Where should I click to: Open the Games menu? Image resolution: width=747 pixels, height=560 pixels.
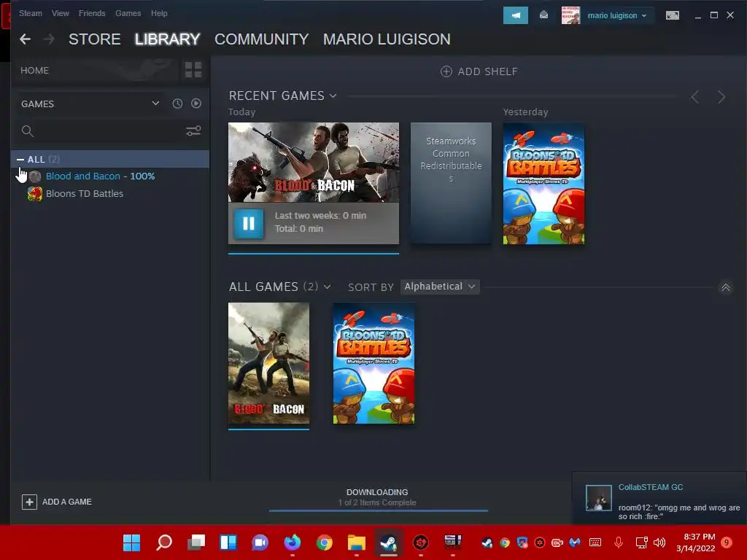tap(128, 13)
